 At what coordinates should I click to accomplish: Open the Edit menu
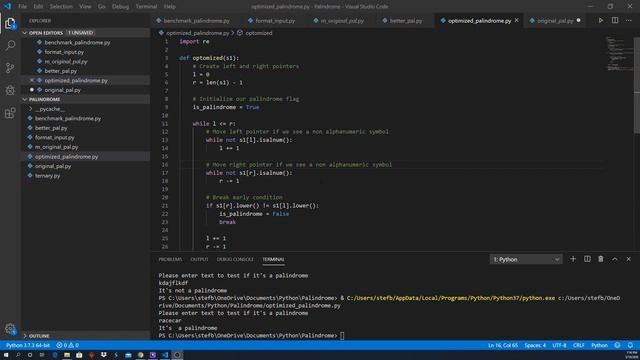38,7
